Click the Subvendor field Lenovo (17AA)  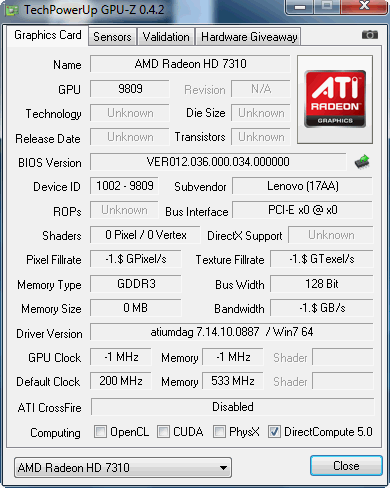click(302, 186)
